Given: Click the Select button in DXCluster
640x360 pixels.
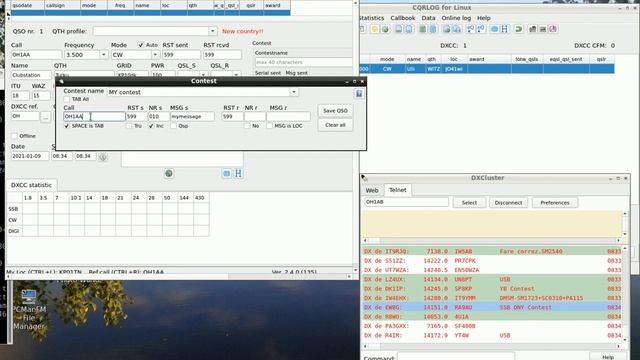Looking at the screenshot, I should 469,202.
